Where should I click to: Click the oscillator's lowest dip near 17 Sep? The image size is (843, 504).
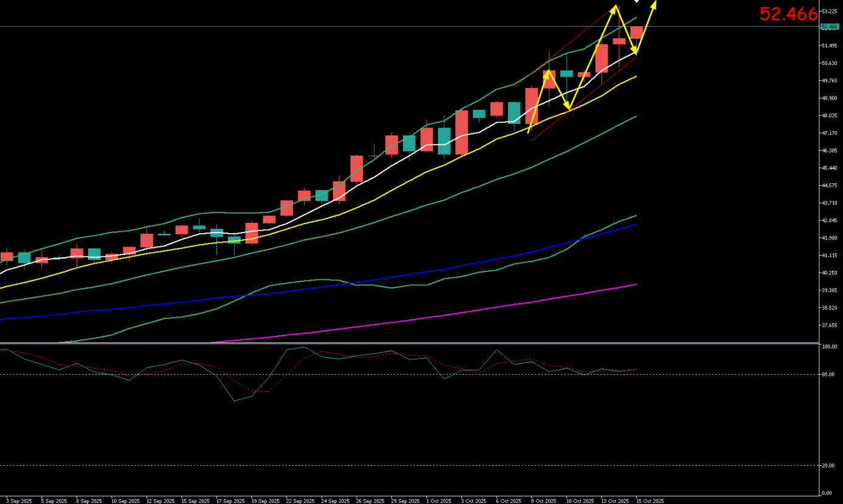point(235,401)
